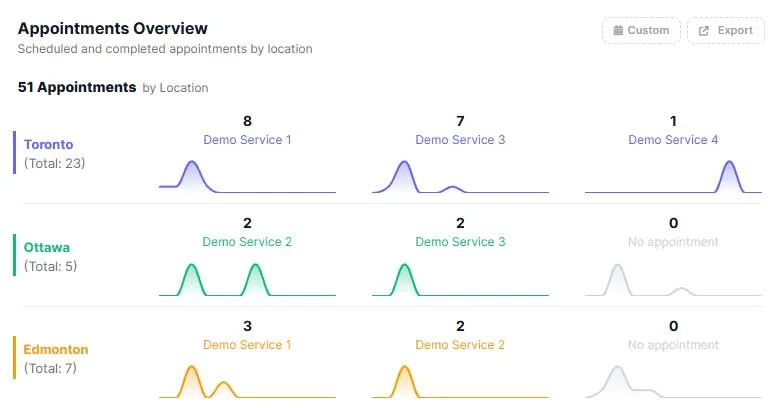Open the Custom date range button
The height and width of the screenshot is (408, 783).
coord(641,30)
